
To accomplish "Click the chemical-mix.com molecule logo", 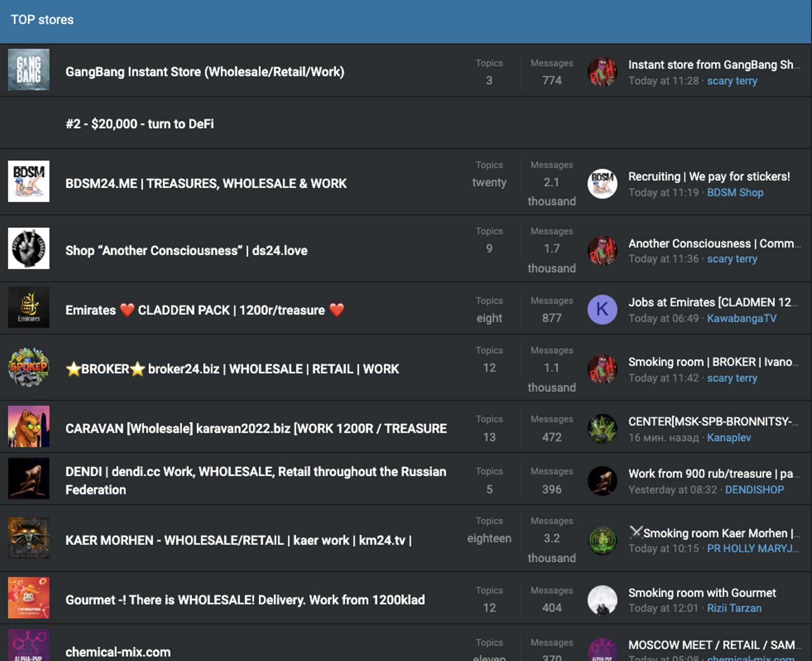I will pyautogui.click(x=29, y=646).
